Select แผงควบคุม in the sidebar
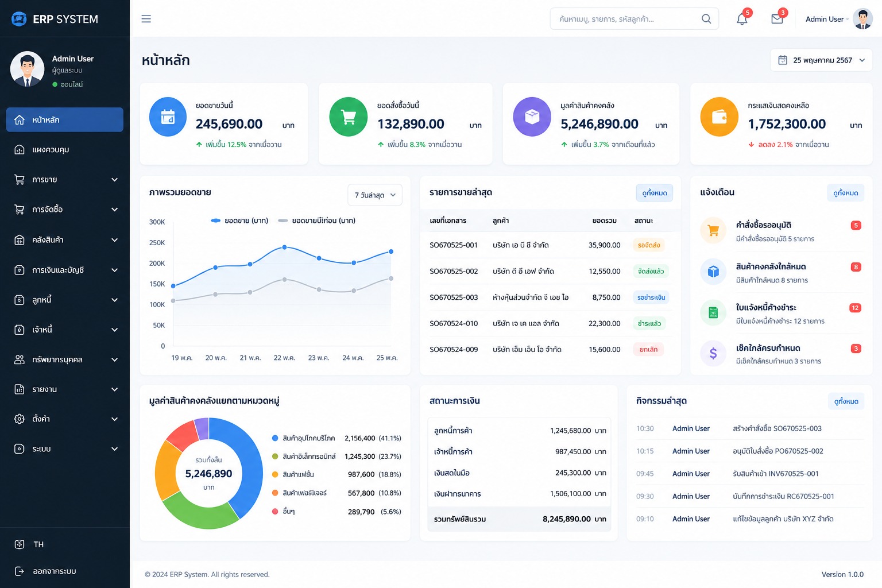This screenshot has height=588, width=882. point(65,150)
